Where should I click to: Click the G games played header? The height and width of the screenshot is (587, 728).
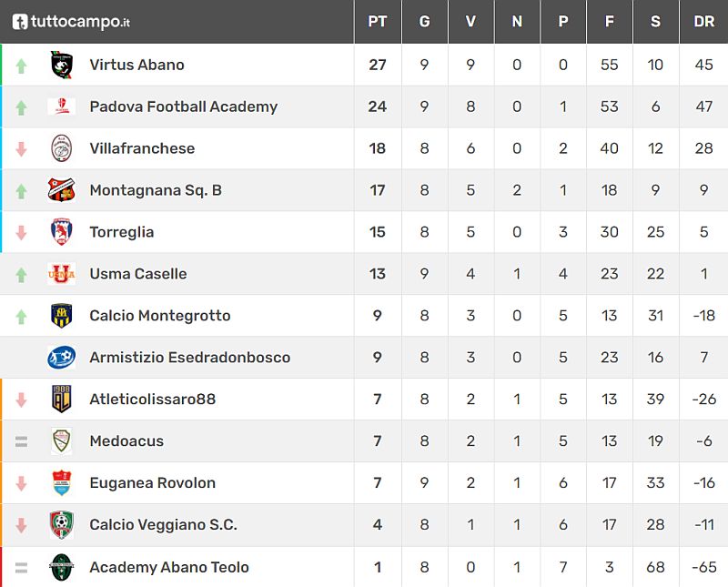424,22
